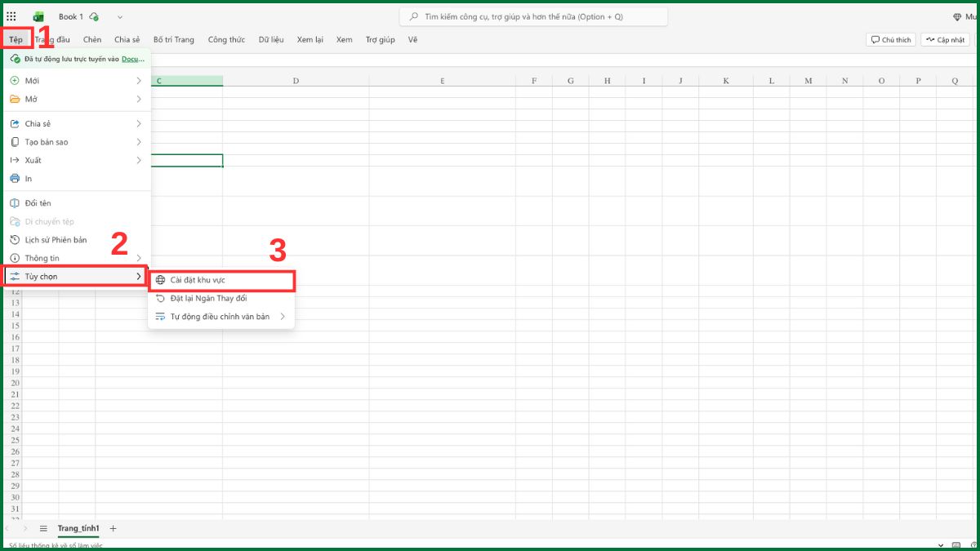This screenshot has height=551, width=980.
Task: Open the dropdown chevron next to Book 1
Action: tap(118, 16)
